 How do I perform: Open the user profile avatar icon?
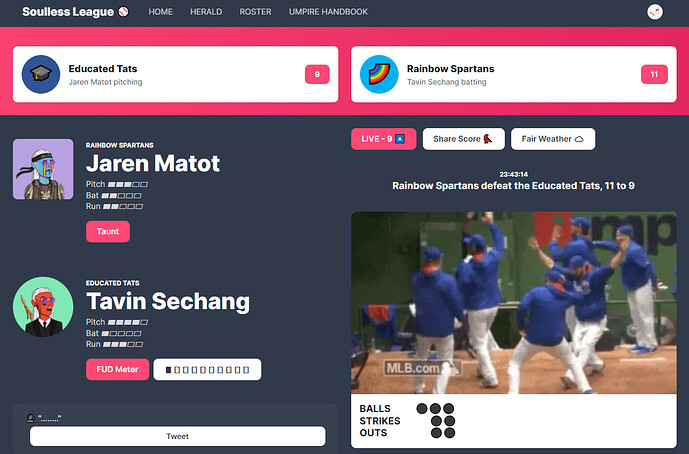655,12
